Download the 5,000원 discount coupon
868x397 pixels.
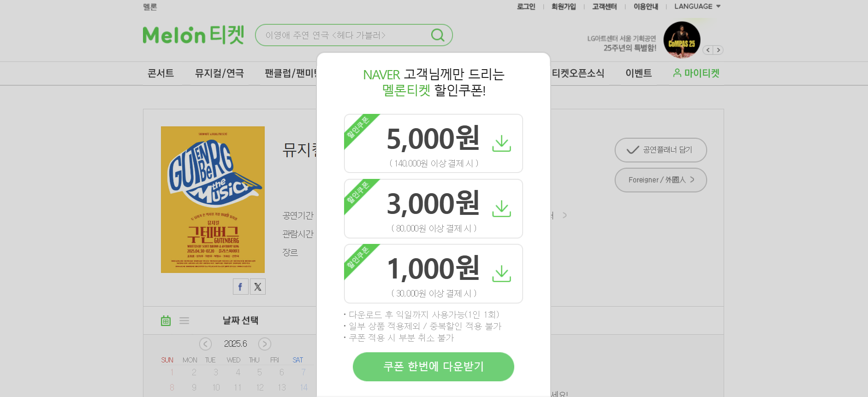[501, 143]
